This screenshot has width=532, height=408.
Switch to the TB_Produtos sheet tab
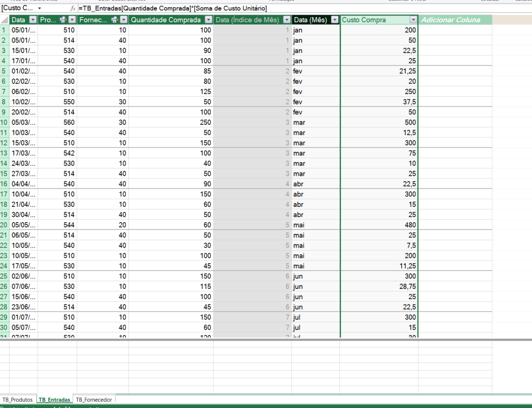click(17, 399)
